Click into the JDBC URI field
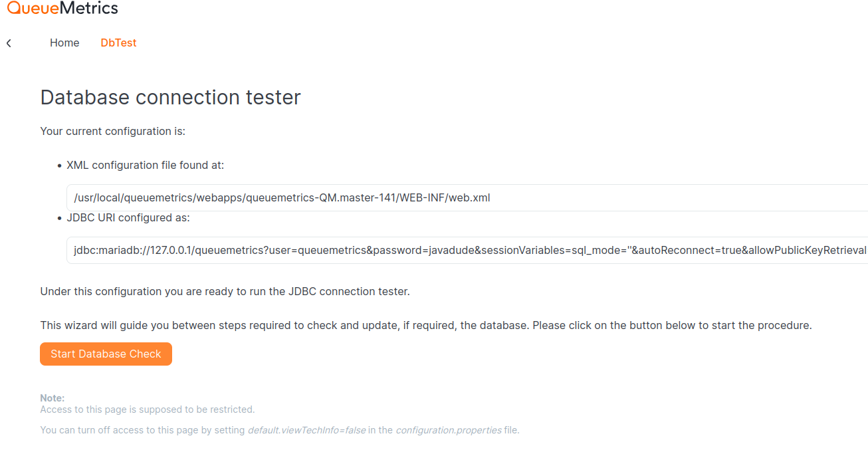Viewport: 868px width, 466px height. tap(465, 251)
